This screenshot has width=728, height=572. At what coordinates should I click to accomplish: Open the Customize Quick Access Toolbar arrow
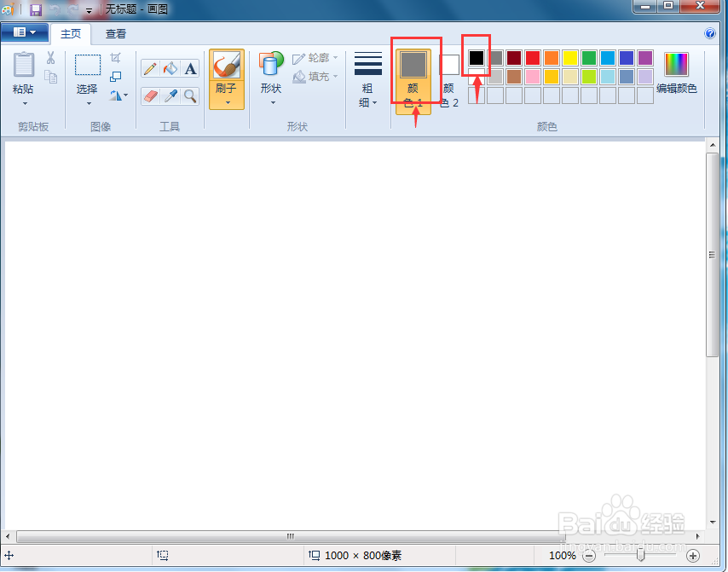tap(90, 10)
